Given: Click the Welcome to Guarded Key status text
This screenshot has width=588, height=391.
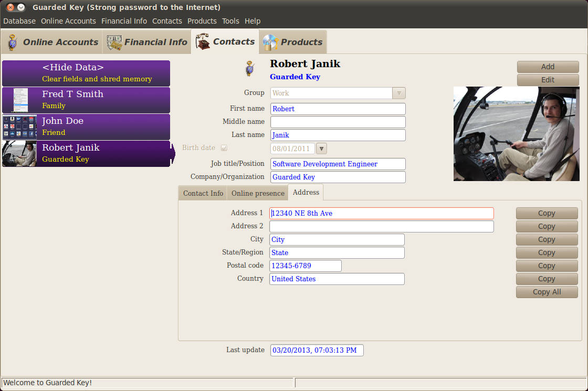Looking at the screenshot, I should point(48,383).
